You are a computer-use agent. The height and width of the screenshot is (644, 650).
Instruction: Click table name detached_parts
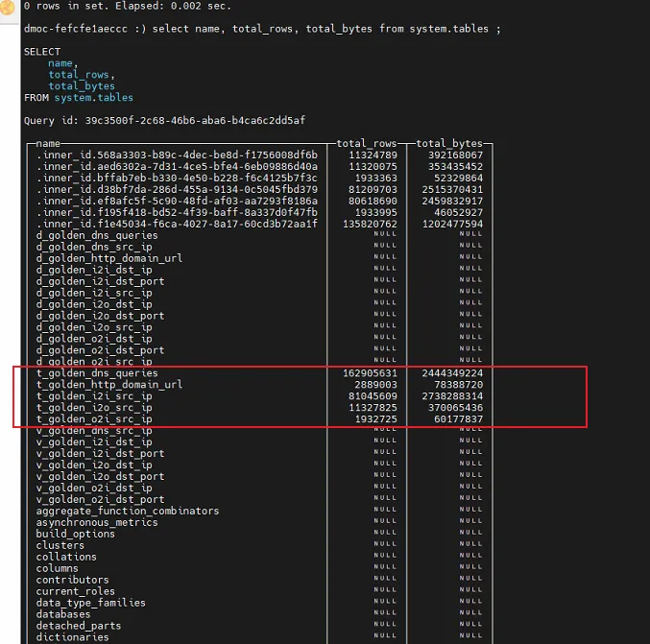[x=79, y=626]
